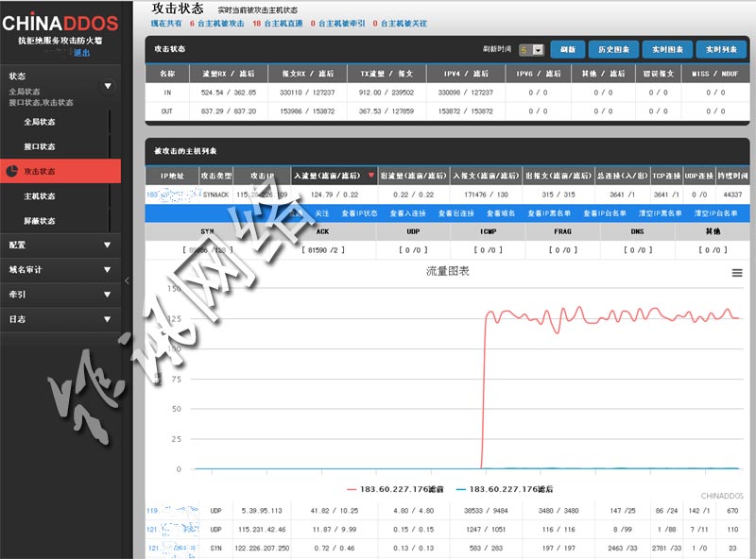Click the CHINADDOS logo
Viewport: 756px width, 559px height.
pyautogui.click(x=60, y=23)
